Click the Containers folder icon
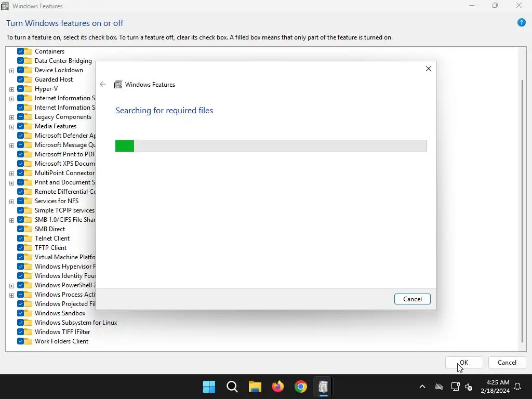 point(28,51)
